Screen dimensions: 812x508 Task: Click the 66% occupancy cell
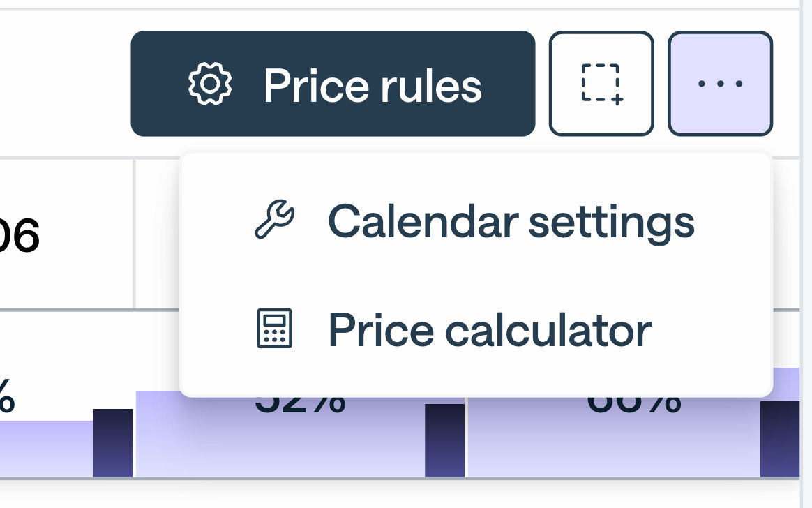(614, 436)
